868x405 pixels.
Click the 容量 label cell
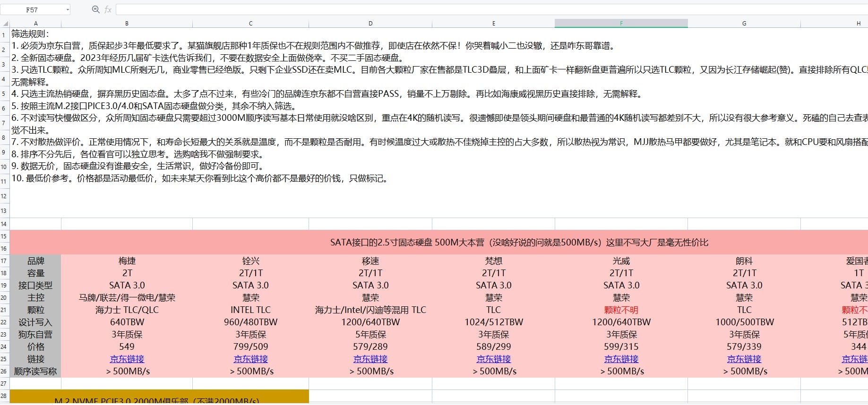(35, 273)
